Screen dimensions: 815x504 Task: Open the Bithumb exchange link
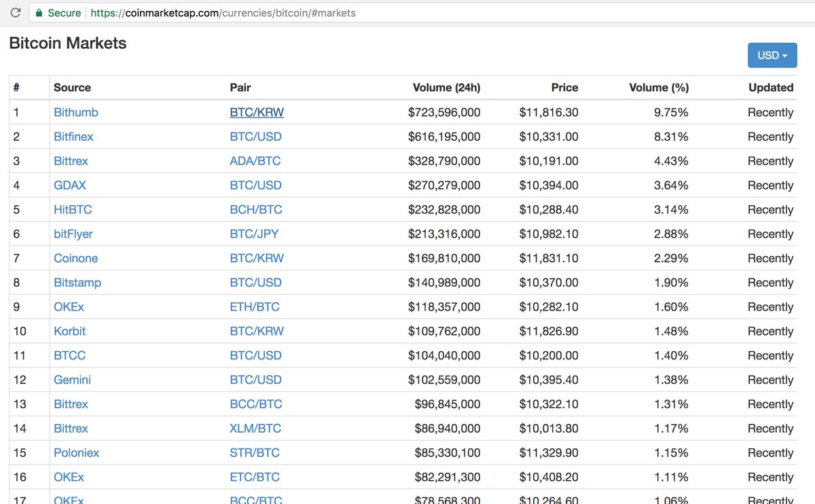coord(76,112)
